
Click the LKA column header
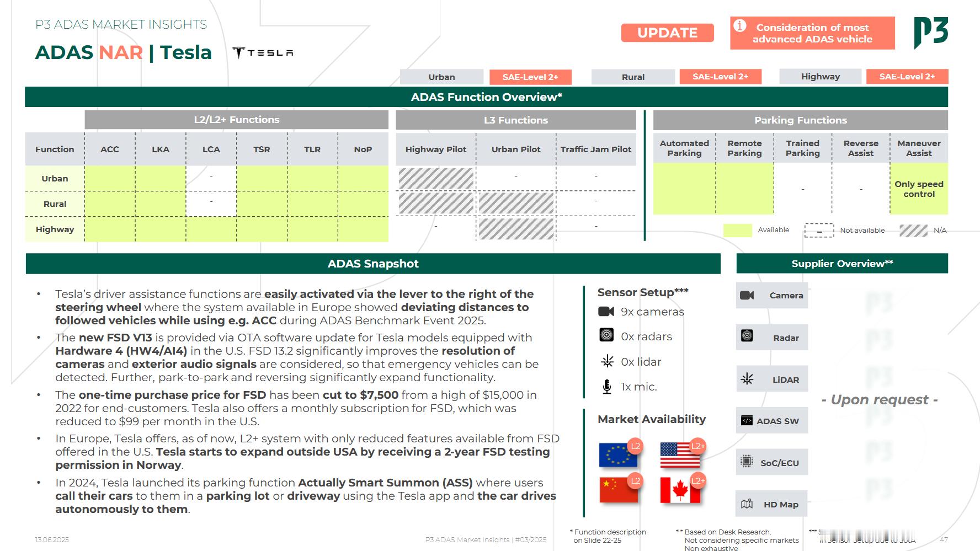(x=161, y=149)
